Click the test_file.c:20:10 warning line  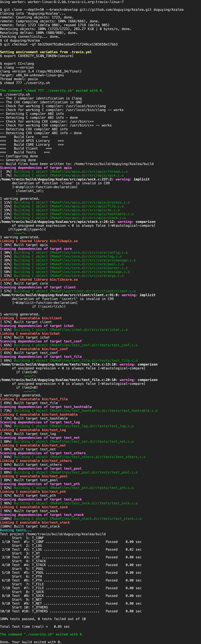point(79,380)
